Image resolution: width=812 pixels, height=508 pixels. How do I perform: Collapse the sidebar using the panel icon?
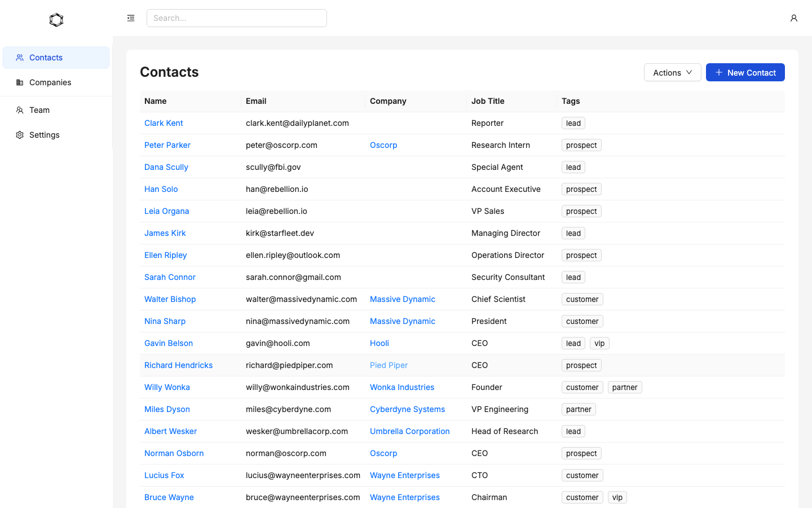tap(131, 17)
